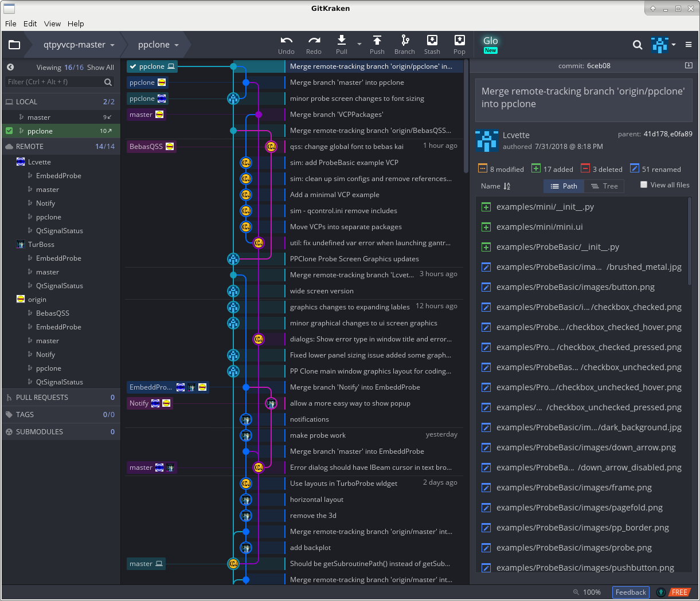Viewport: 700px width, 601px height.
Task: Click the FREE license badge
Action: tap(679, 592)
